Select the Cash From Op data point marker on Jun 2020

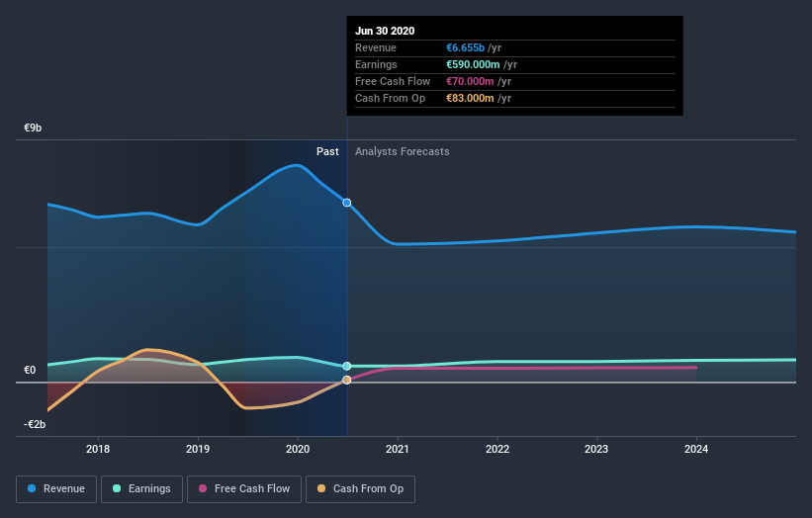(347, 380)
